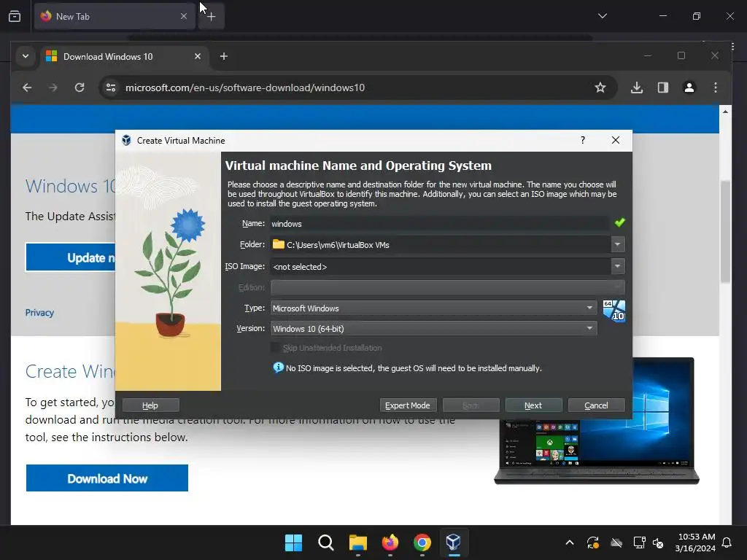The image size is (747, 560).
Task: Click the network tray icon
Action: [x=639, y=542]
